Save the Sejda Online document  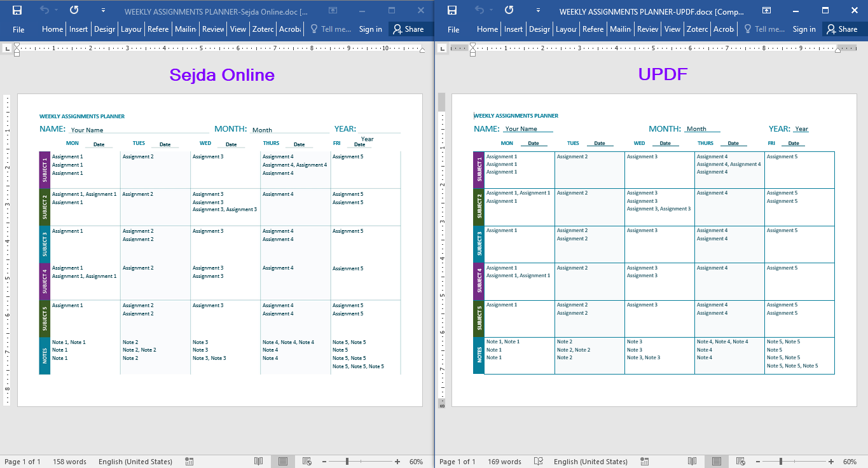pos(17,10)
